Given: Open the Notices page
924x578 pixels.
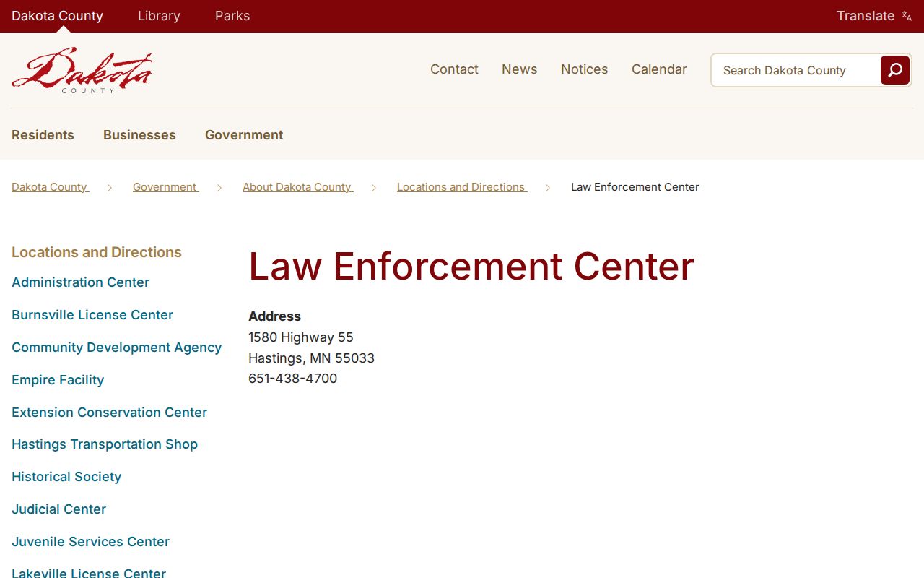Looking at the screenshot, I should click(584, 69).
